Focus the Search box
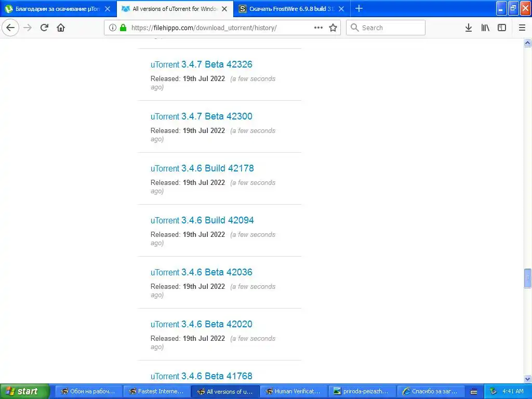The width and height of the screenshot is (532, 399). point(385,28)
